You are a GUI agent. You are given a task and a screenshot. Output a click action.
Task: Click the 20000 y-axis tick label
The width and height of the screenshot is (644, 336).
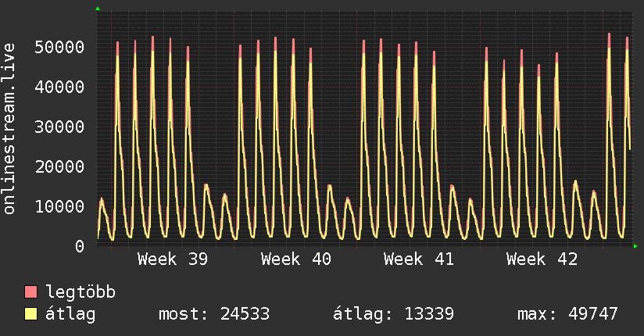pos(59,166)
